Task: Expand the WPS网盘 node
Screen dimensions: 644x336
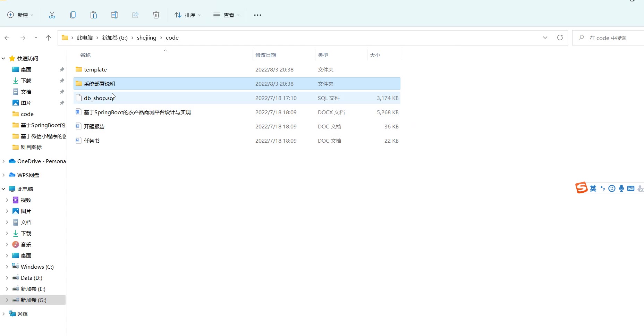Action: [x=3, y=175]
